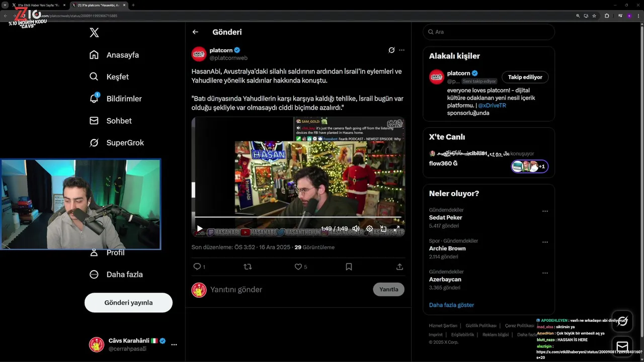Viewport: 644px width, 362px height.
Task: Close the first browser tab
Action: tap(64, 5)
